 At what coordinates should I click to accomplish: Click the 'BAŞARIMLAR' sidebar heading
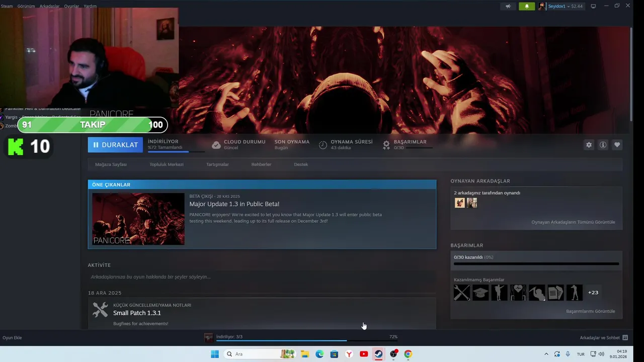coord(467,245)
